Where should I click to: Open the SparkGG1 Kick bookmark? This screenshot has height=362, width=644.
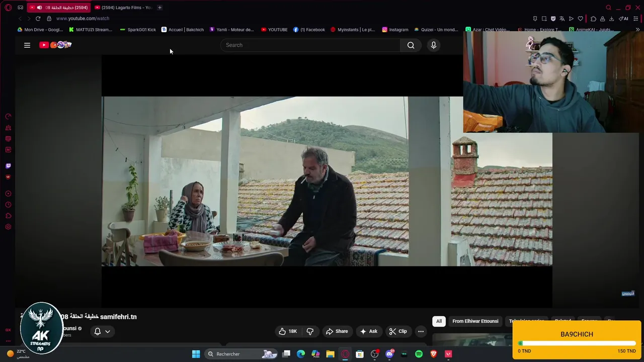[x=138, y=30]
